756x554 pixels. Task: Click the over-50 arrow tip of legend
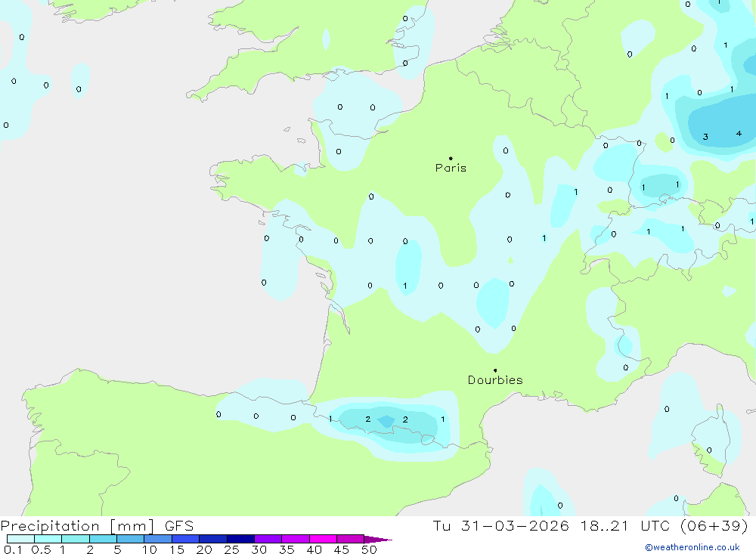tap(379, 540)
